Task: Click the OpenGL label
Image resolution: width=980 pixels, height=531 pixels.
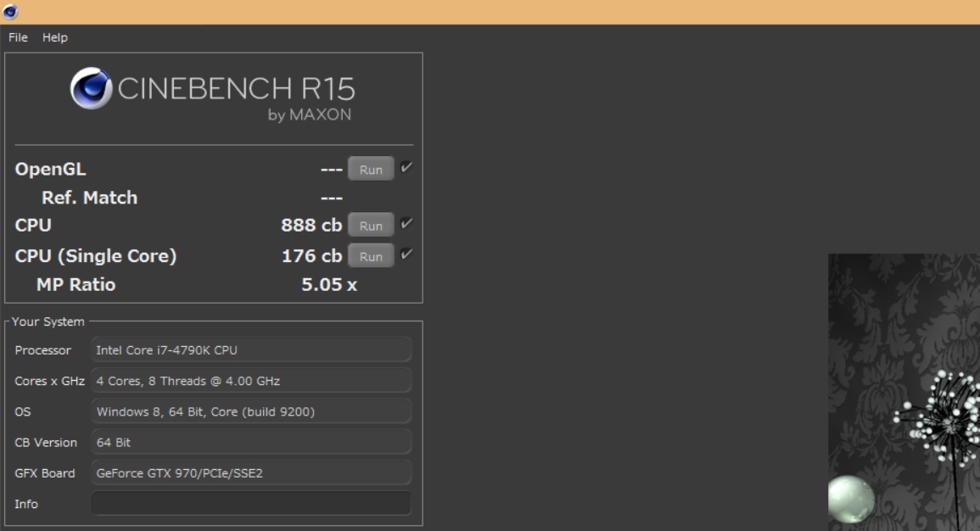Action: [50, 170]
